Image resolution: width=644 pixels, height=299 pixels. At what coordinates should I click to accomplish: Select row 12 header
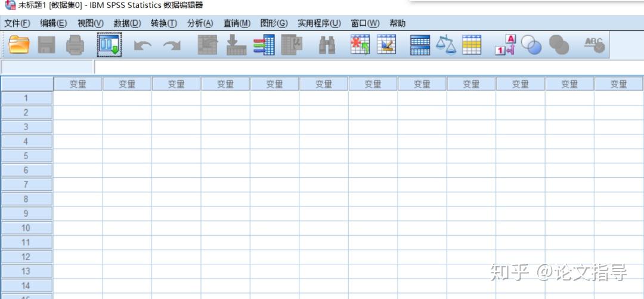(26, 257)
